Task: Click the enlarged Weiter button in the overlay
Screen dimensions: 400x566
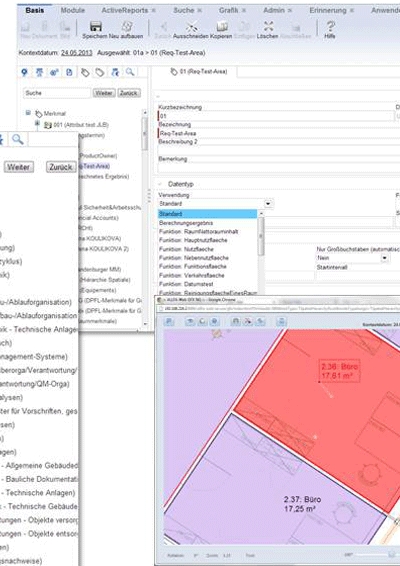Action: (x=19, y=167)
